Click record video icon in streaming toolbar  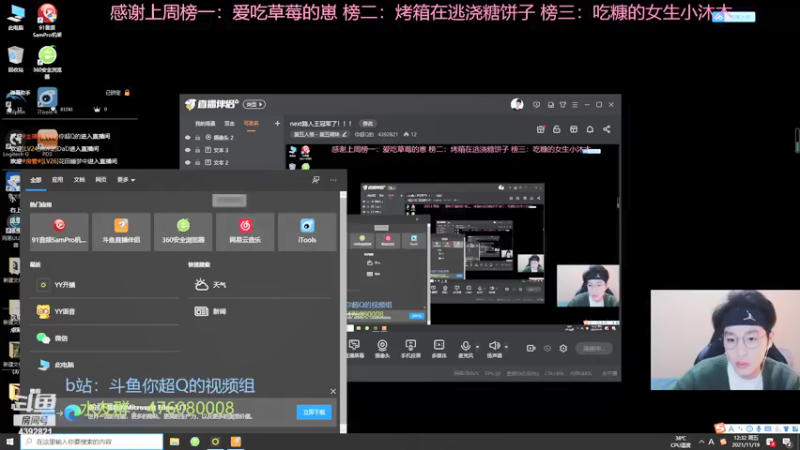point(531,348)
